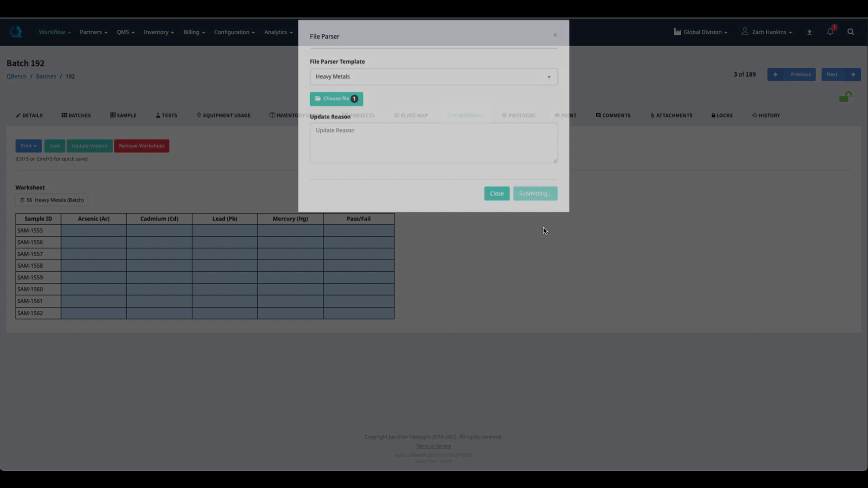Click inside the Update Reason text area
The image size is (868, 488).
coord(433,143)
